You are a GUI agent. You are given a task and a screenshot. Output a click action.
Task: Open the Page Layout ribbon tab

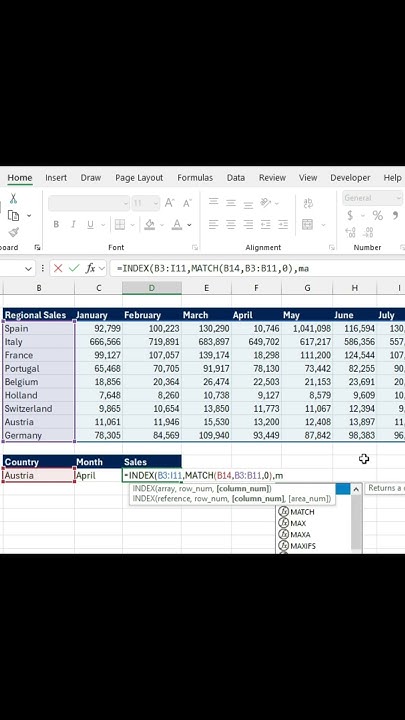(139, 178)
